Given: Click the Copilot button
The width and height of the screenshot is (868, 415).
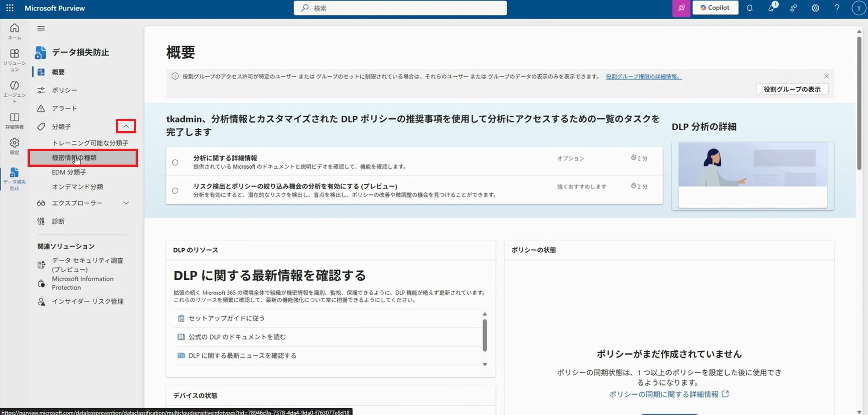Looking at the screenshot, I should point(715,8).
